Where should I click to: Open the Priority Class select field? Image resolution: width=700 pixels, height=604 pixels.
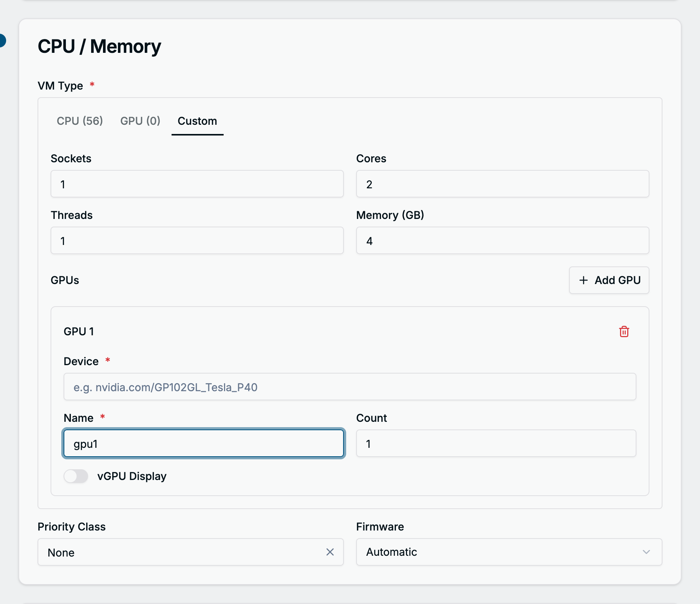pyautogui.click(x=191, y=552)
